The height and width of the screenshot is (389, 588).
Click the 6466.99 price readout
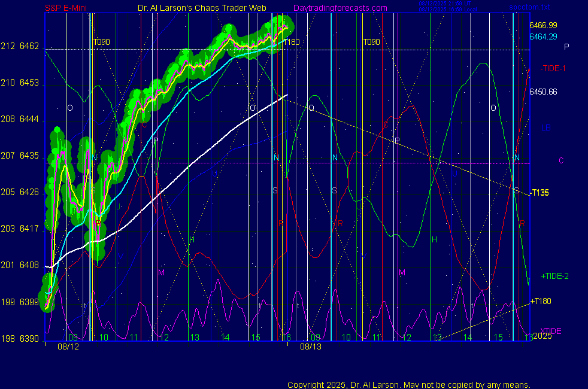click(543, 25)
